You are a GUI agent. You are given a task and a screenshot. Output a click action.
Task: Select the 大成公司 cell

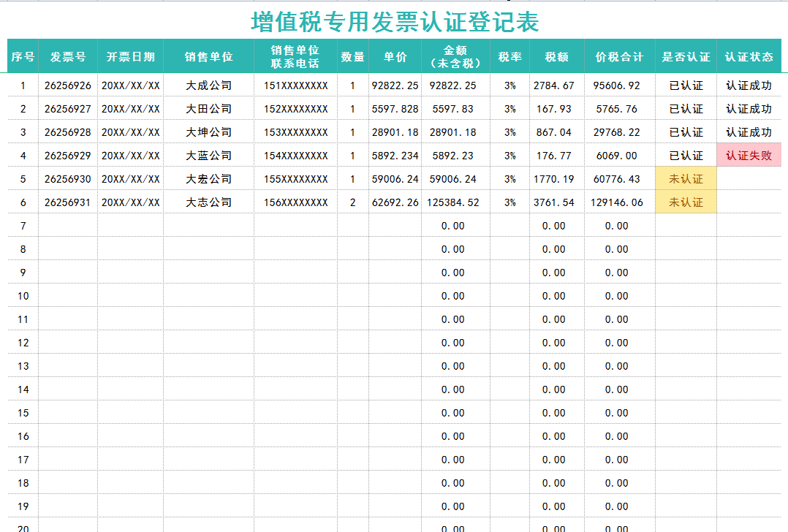point(208,86)
